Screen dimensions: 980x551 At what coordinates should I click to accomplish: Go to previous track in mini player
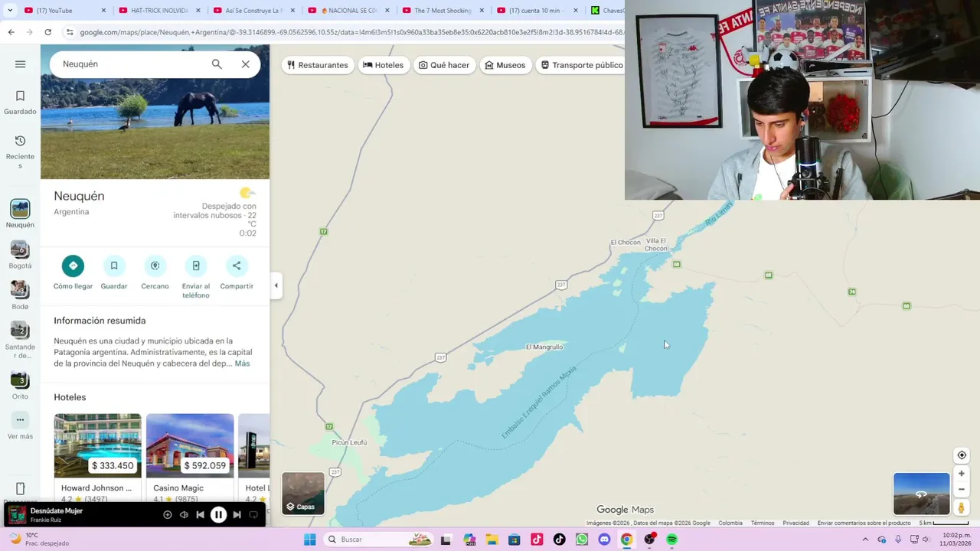tap(200, 515)
